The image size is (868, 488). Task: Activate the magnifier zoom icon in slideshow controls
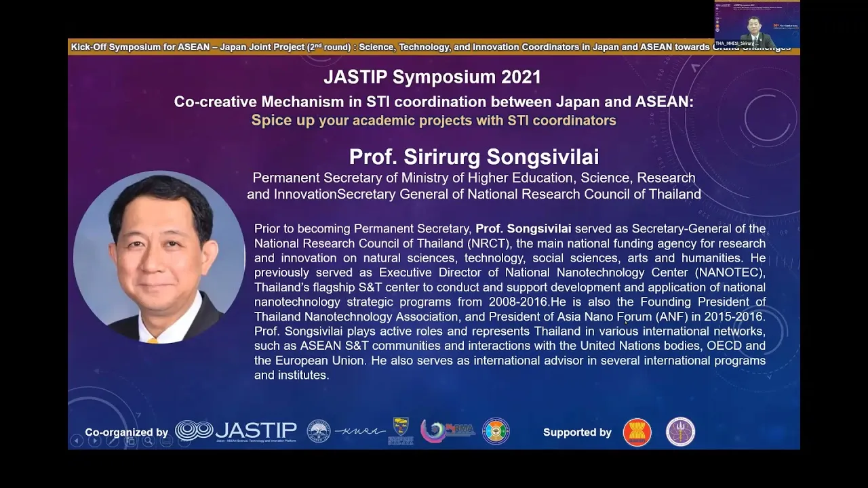click(x=149, y=441)
